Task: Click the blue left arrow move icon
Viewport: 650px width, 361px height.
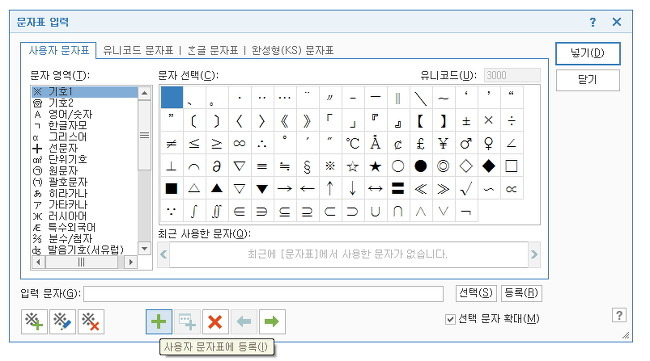Action: [x=244, y=322]
